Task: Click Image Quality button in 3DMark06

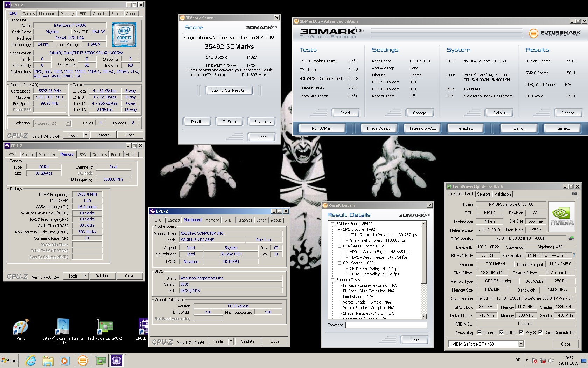Action: [x=380, y=128]
